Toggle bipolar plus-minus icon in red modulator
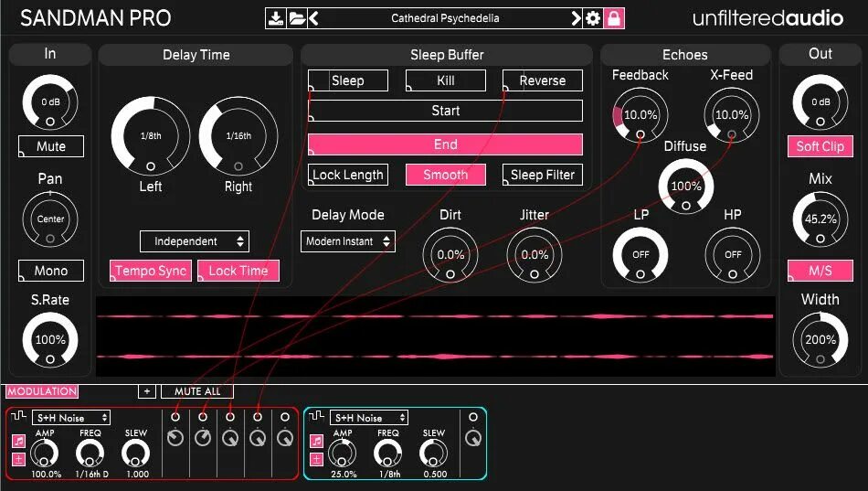The height and width of the screenshot is (491, 868). 19,459
